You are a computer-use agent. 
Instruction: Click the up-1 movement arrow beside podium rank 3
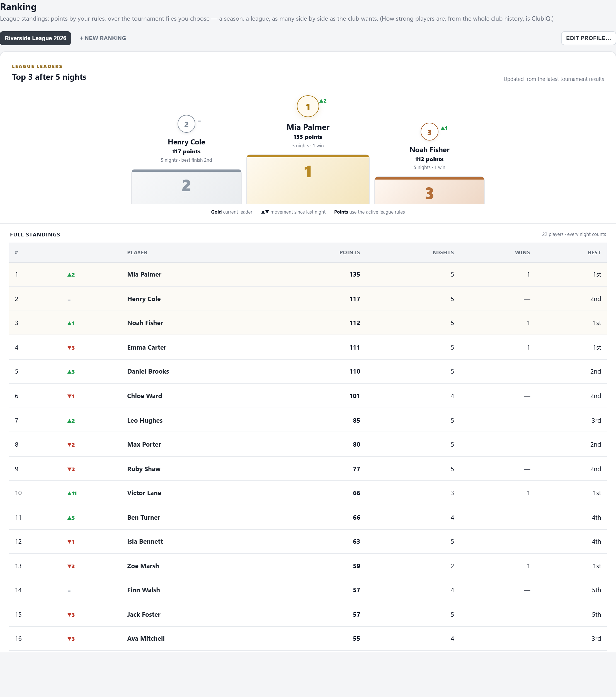click(x=444, y=128)
